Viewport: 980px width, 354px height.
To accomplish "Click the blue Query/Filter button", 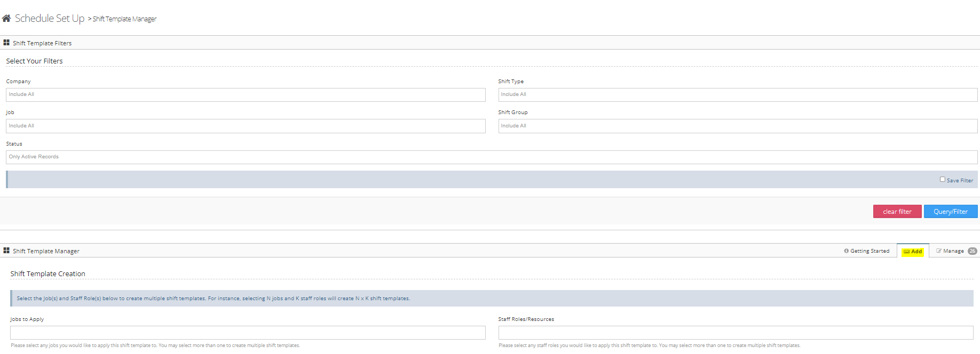I will [x=950, y=212].
